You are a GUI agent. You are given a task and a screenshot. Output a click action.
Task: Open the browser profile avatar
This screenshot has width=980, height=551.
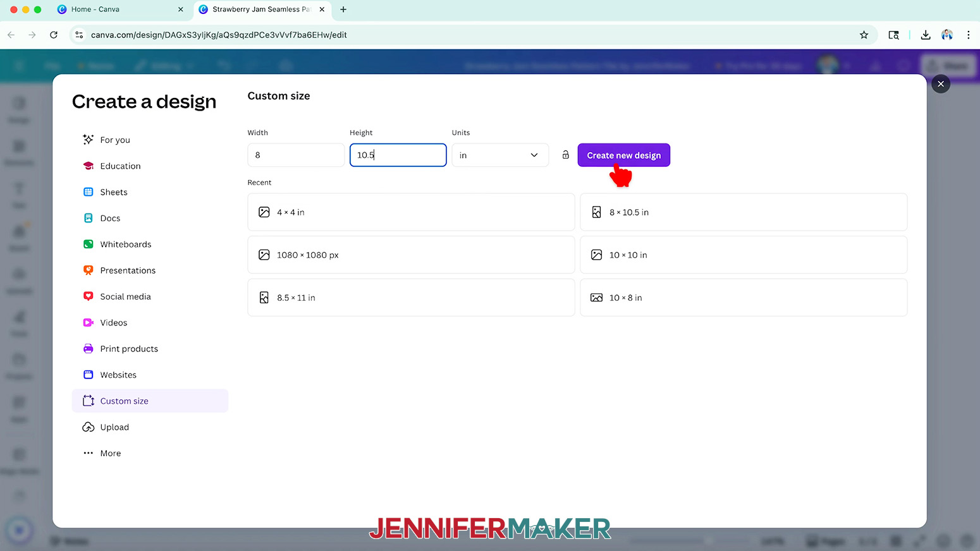click(x=947, y=35)
